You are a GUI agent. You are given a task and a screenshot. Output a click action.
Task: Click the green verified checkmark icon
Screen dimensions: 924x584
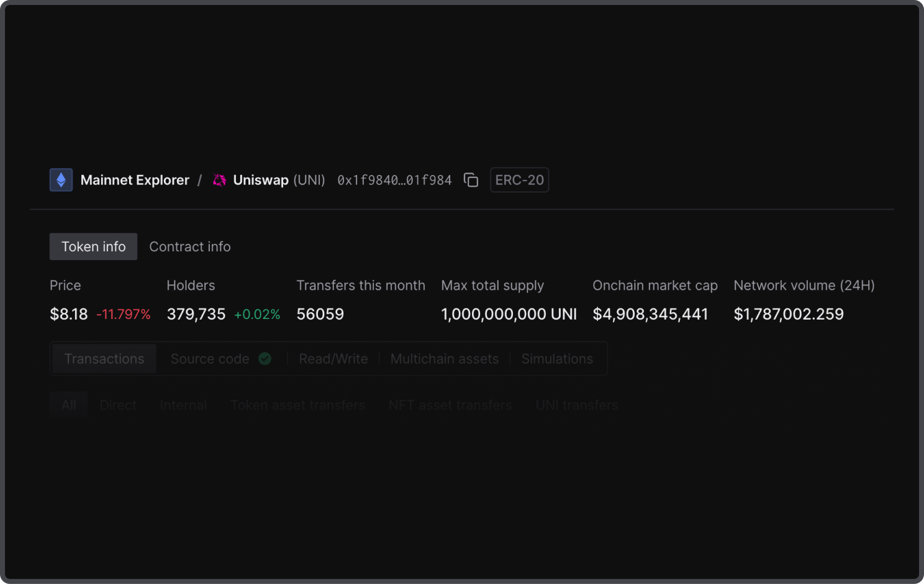[x=265, y=359]
